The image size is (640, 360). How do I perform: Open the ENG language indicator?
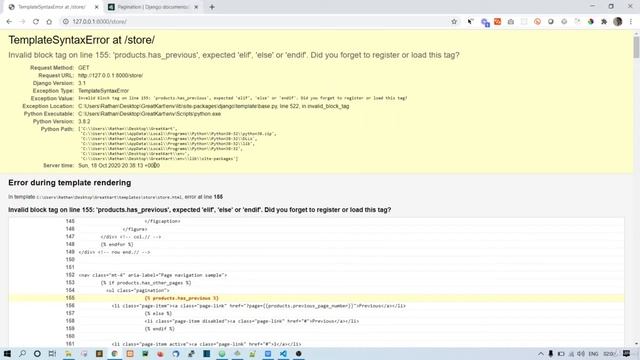(593, 354)
